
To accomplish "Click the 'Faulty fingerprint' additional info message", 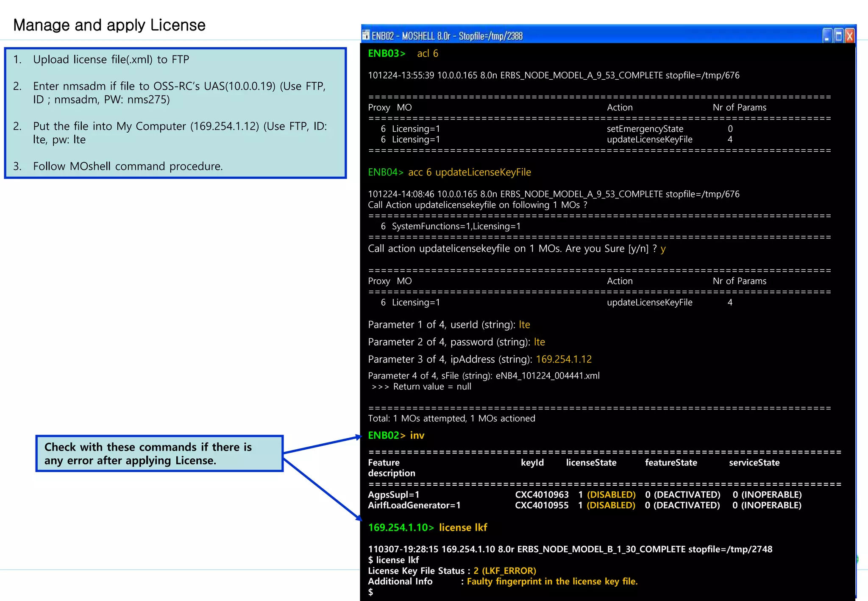I will 552,582.
